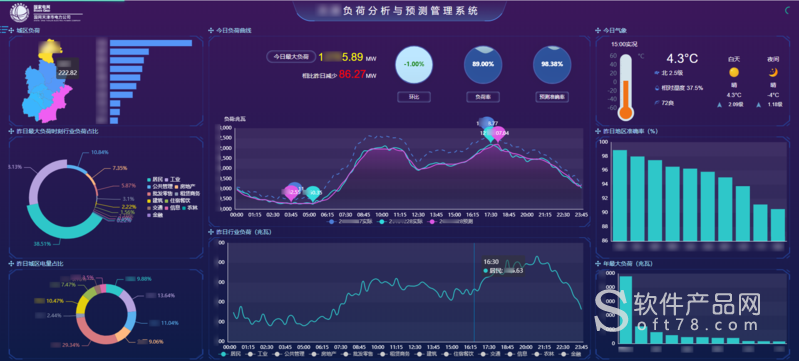
Task: Click the 15:00实况 label
Action: (x=624, y=44)
